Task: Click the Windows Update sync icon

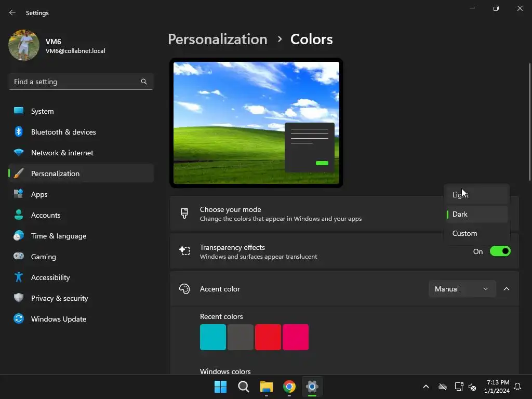Action: 19,318
